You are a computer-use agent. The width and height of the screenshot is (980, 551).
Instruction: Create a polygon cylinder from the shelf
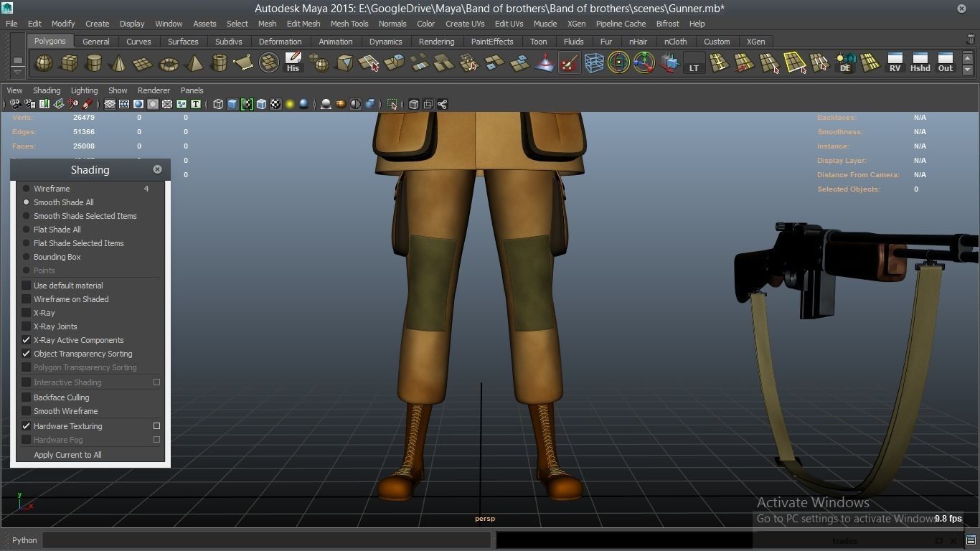click(x=93, y=63)
